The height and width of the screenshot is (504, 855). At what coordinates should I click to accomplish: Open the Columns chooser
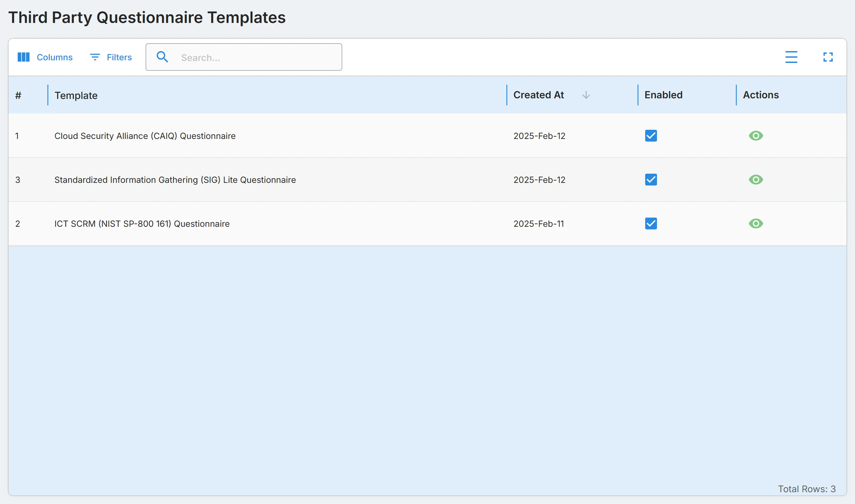coord(45,57)
